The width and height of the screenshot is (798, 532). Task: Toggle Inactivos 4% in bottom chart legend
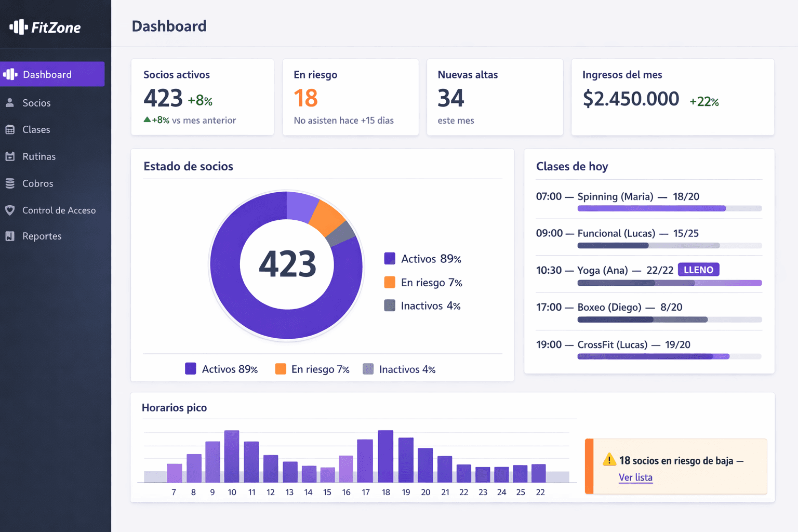pyautogui.click(x=399, y=369)
